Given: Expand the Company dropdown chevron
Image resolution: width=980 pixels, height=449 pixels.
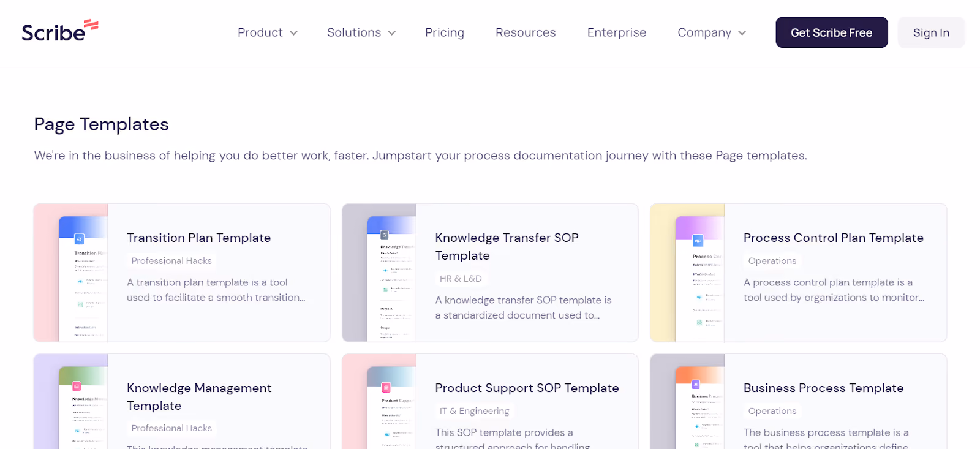Looking at the screenshot, I should pos(742,33).
